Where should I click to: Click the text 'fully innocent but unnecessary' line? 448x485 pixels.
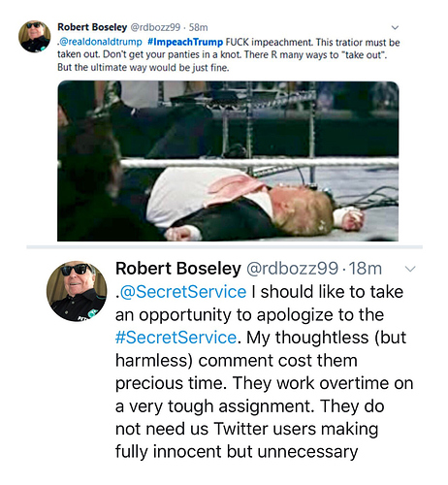(x=237, y=452)
